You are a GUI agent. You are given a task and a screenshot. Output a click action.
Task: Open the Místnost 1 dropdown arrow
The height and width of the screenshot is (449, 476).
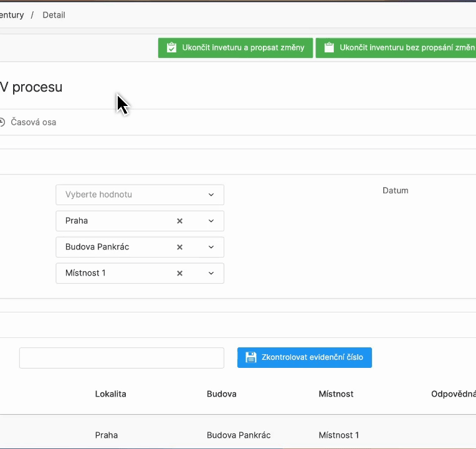(211, 273)
